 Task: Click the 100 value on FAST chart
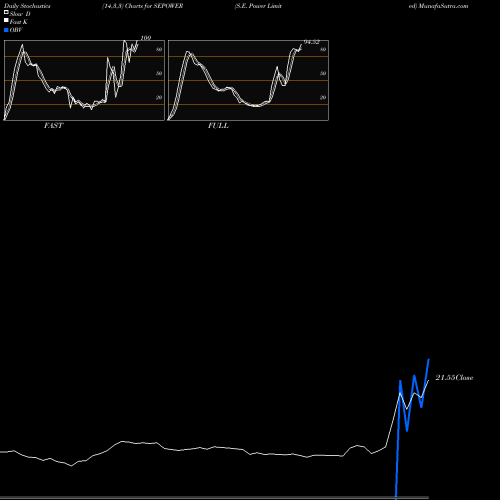pos(146,38)
